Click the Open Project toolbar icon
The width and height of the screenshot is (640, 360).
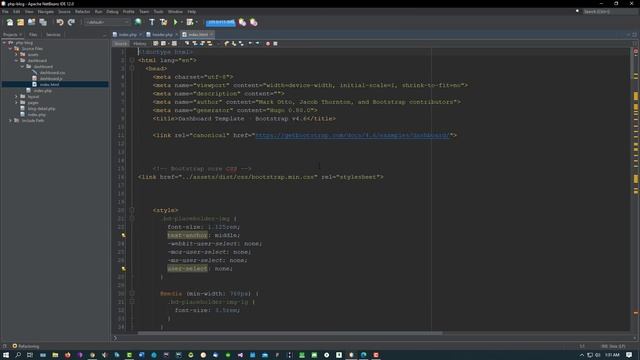click(x=31, y=22)
